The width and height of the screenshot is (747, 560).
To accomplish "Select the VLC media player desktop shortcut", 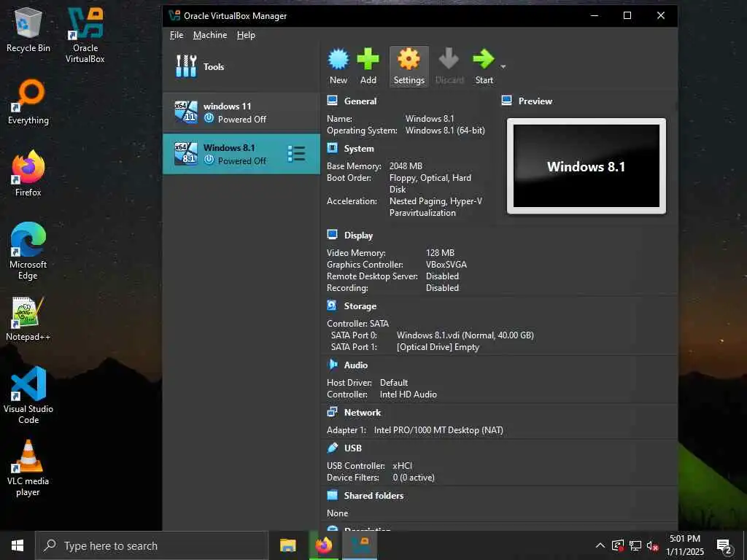I will coord(28,469).
